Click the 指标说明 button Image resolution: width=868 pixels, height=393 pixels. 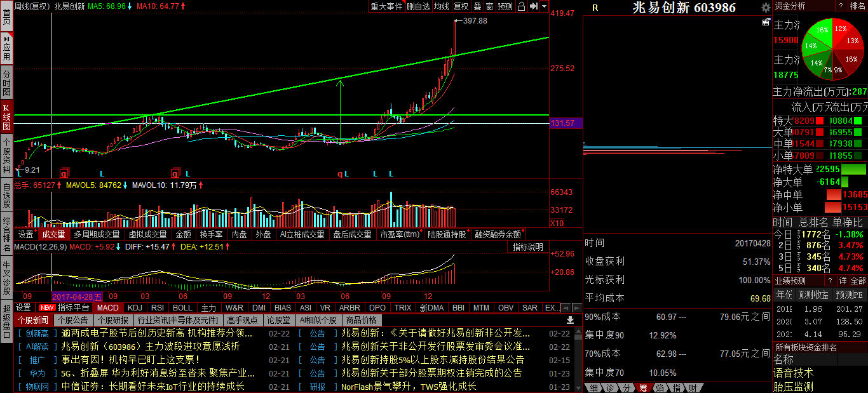point(528,247)
